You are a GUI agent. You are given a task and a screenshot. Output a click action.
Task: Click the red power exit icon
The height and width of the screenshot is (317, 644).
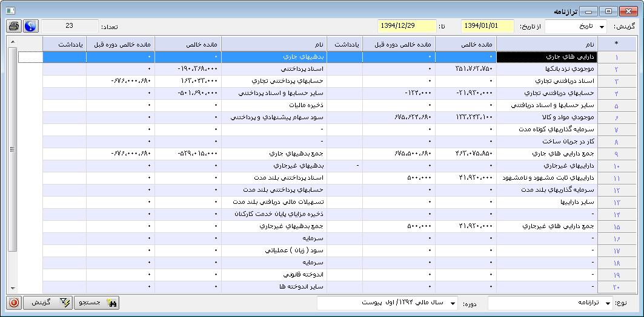click(14, 302)
